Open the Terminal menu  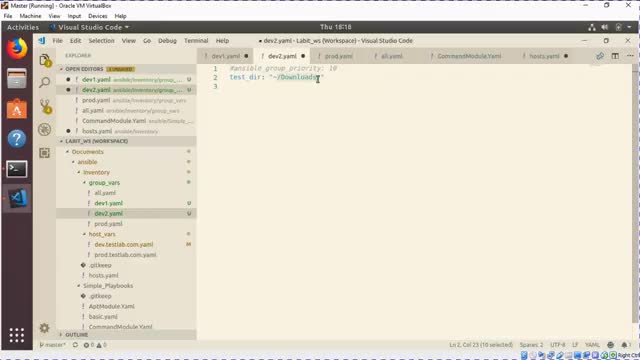pyautogui.click(x=196, y=41)
